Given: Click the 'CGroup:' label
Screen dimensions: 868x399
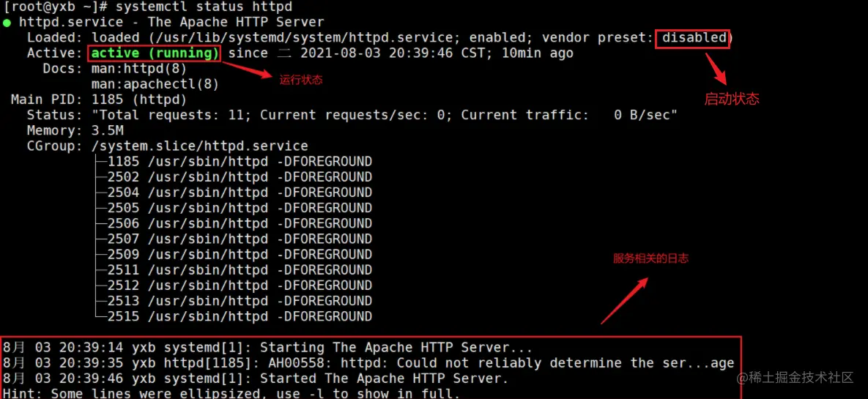Looking at the screenshot, I should [x=55, y=146].
